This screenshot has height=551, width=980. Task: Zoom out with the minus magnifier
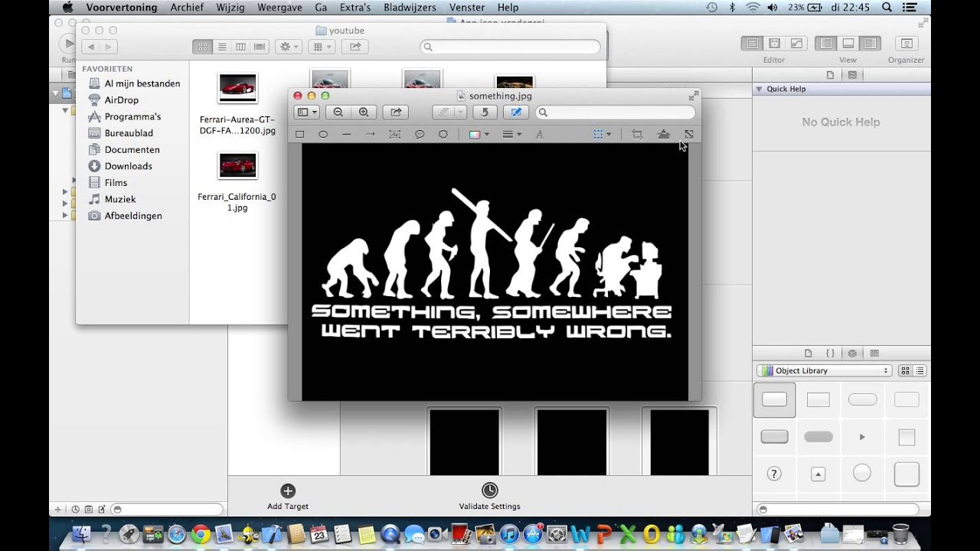pos(338,112)
